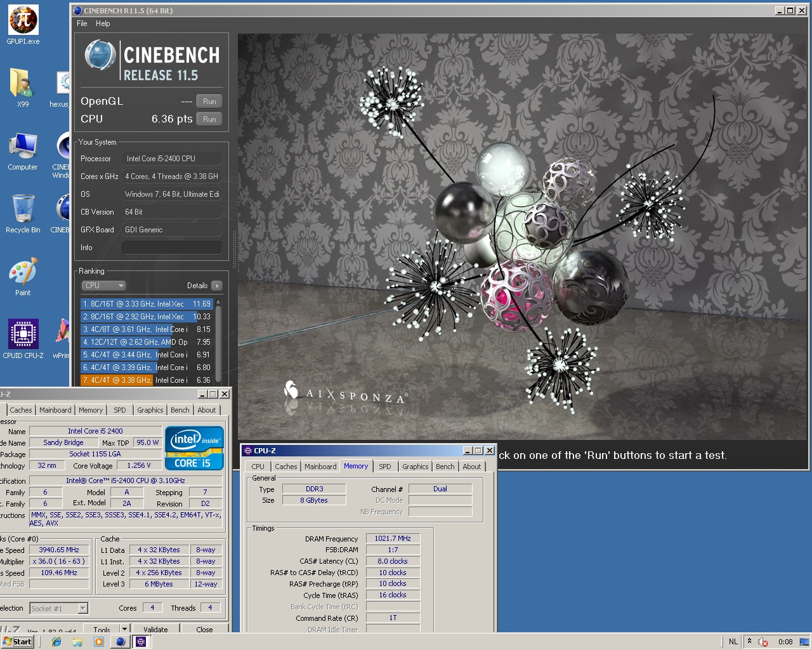The image size is (812, 650).
Task: Open About tab in left CPU-Z window
Action: 207,410
